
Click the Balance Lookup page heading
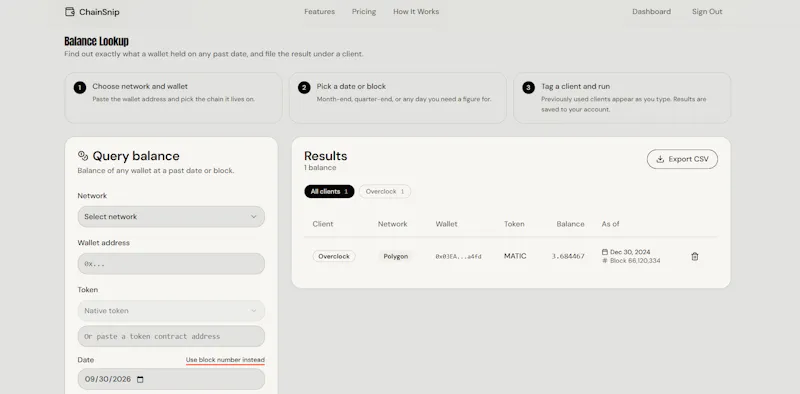coord(96,41)
